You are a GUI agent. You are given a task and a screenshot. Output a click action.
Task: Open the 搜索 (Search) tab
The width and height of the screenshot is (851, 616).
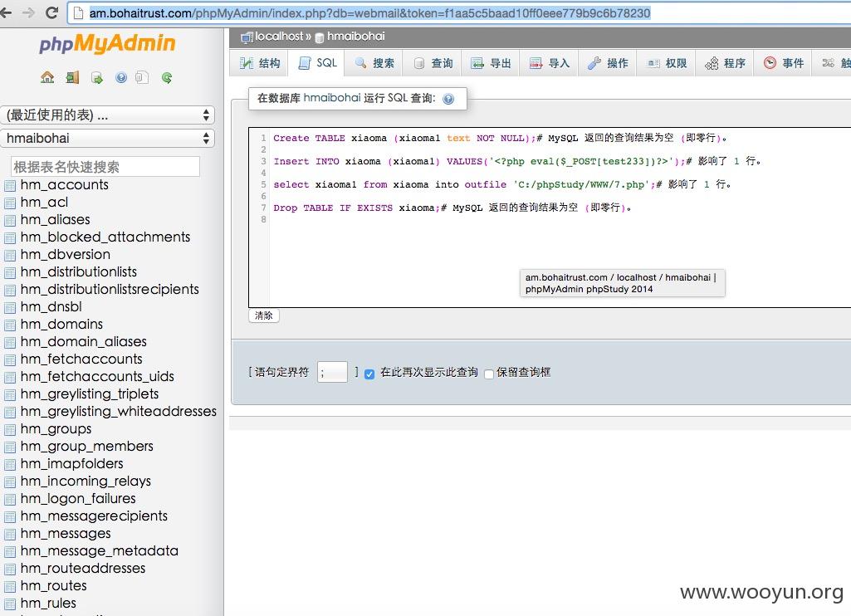(375, 63)
